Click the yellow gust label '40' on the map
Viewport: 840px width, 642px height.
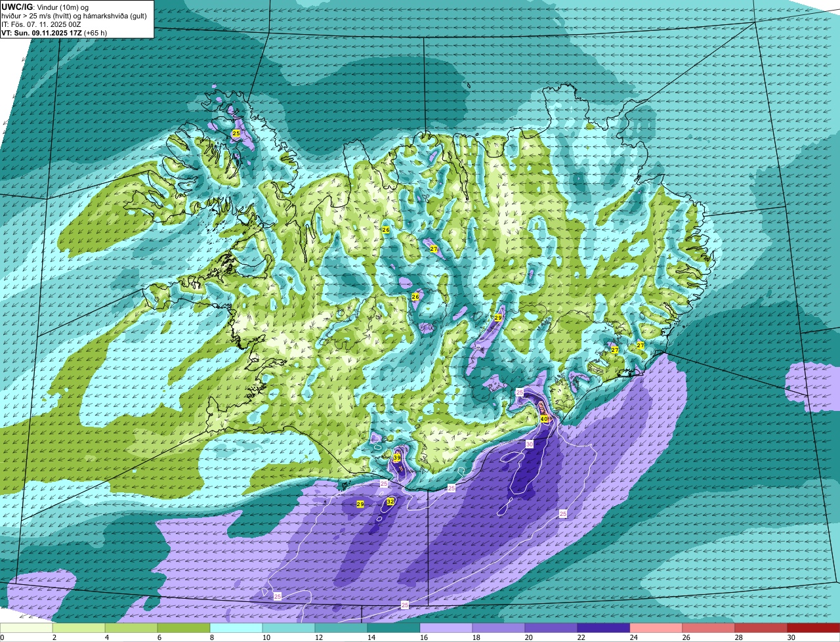(x=544, y=419)
